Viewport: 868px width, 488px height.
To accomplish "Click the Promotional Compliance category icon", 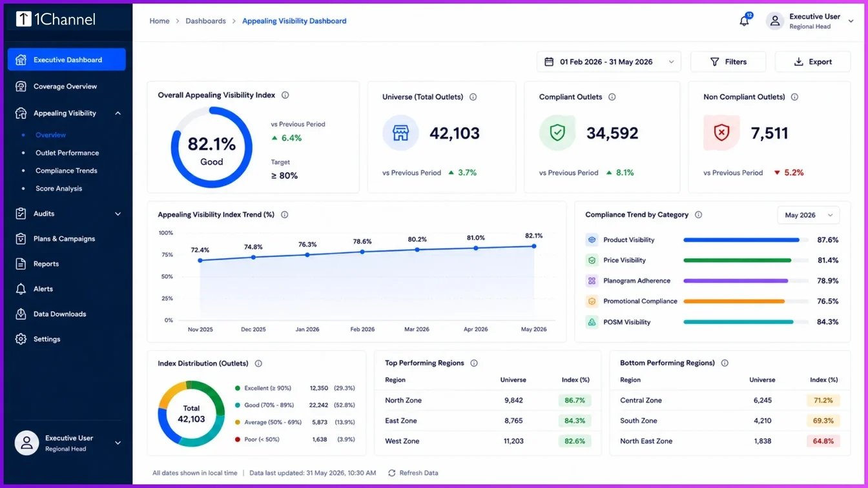I will 592,301.
